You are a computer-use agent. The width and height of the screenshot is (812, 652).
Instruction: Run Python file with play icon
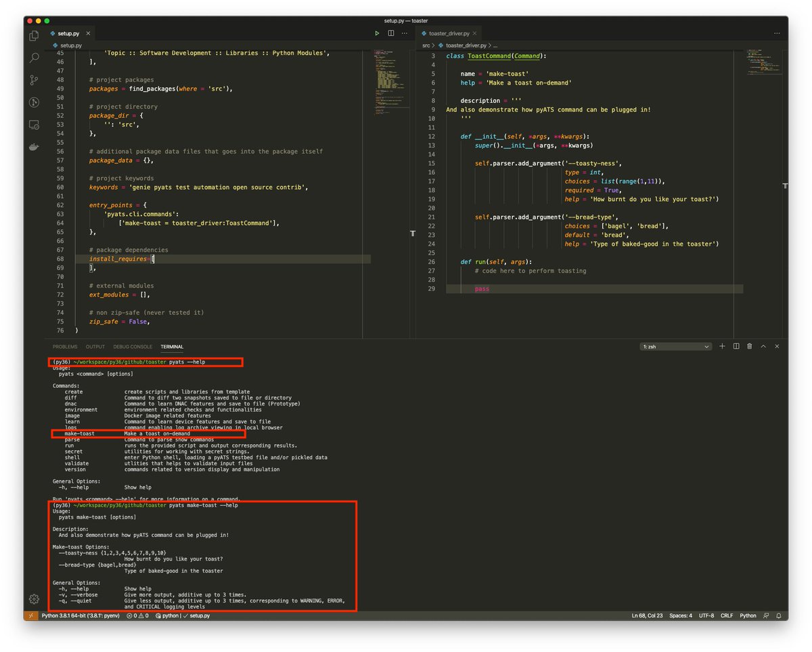click(378, 33)
